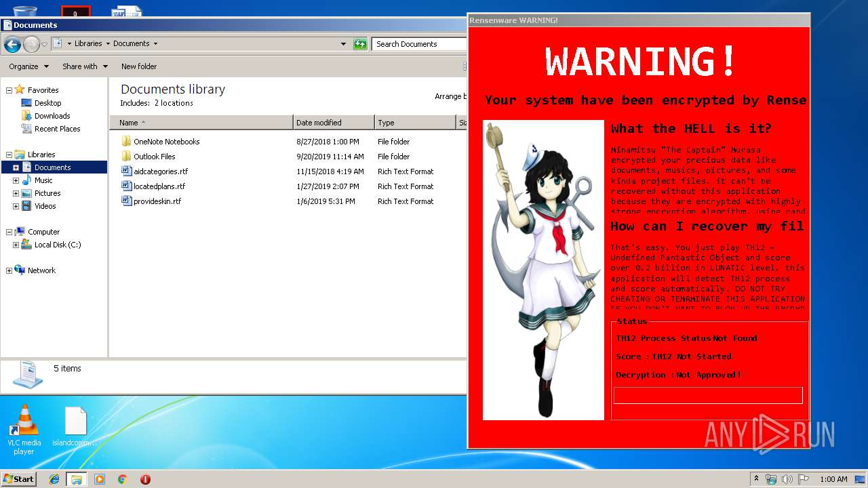Select locatedplans.rtf file icon

(x=126, y=186)
